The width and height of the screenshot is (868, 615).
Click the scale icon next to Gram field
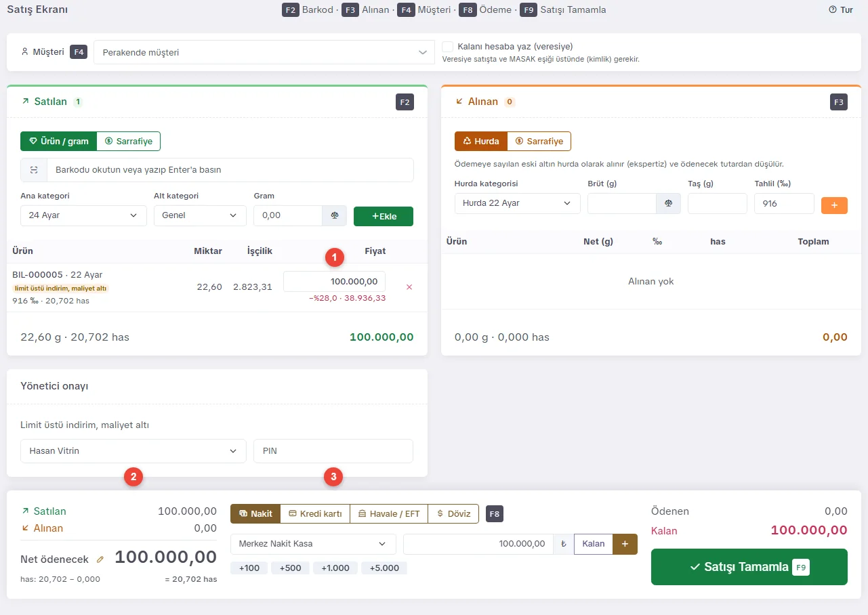tap(334, 216)
